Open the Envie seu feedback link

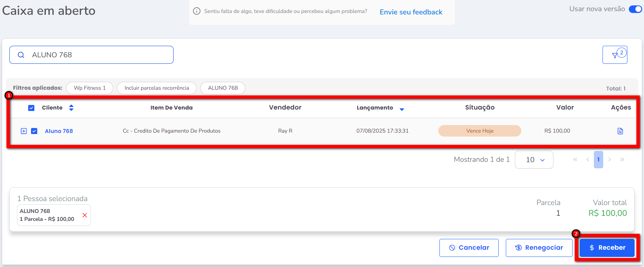pos(411,12)
